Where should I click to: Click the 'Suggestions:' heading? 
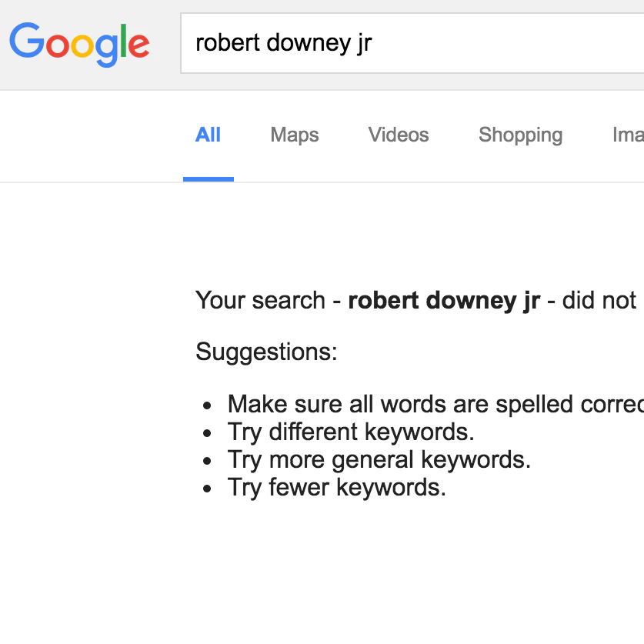coord(266,352)
